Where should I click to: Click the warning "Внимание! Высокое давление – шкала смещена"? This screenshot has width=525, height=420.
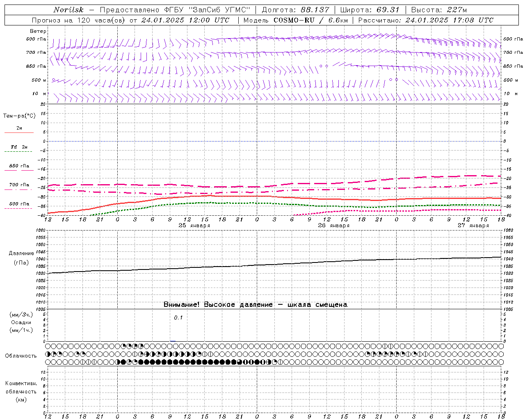(x=255, y=304)
